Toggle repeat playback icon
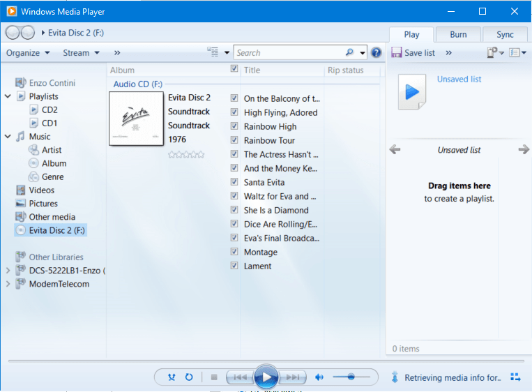 pos(189,377)
